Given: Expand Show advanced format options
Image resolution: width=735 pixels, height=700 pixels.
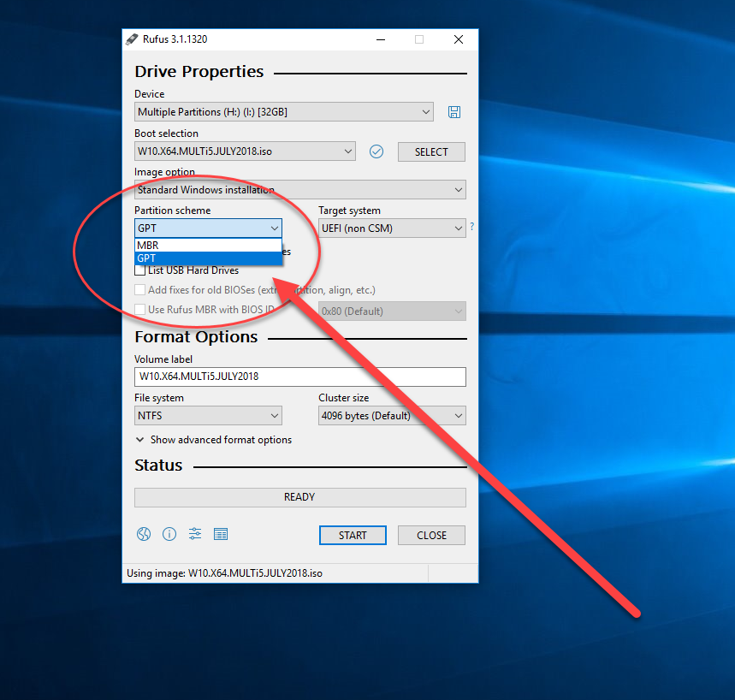Looking at the screenshot, I should (214, 440).
